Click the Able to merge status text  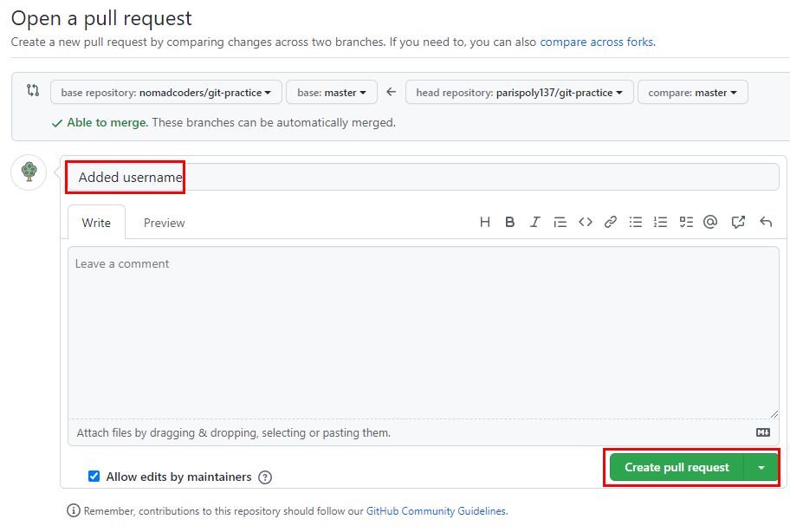[x=107, y=122]
